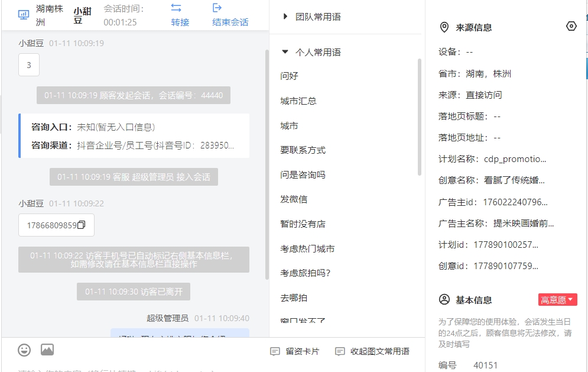Open the 高意愿 intent dropdown
This screenshot has height=372, width=588.
[558, 300]
